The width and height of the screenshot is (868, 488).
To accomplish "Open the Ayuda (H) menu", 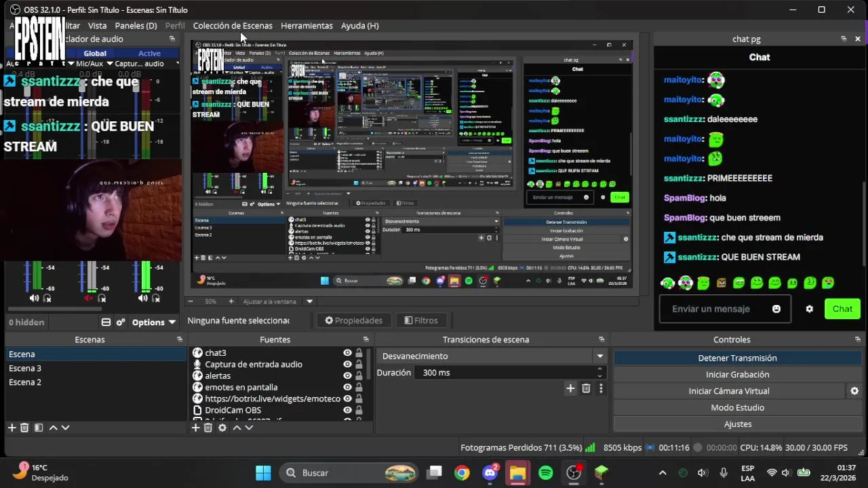I will [x=359, y=26].
